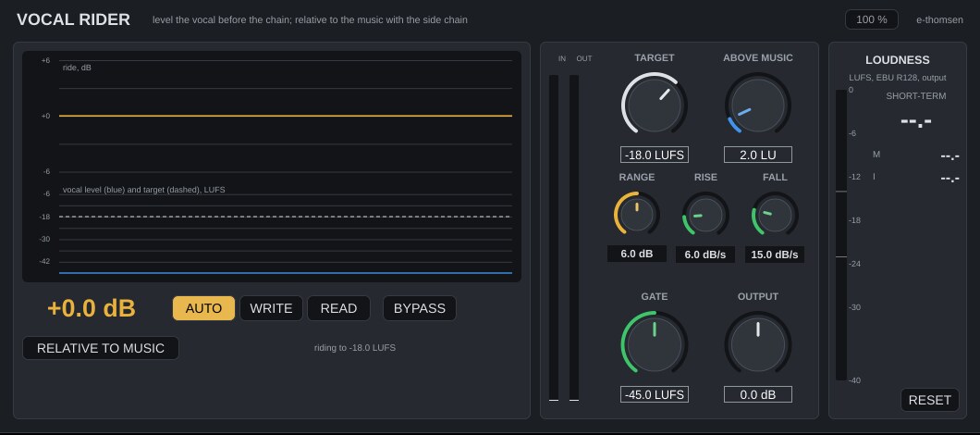980x435 pixels.
Task: Click the ABOVE MUSIC knob
Action: click(x=758, y=106)
